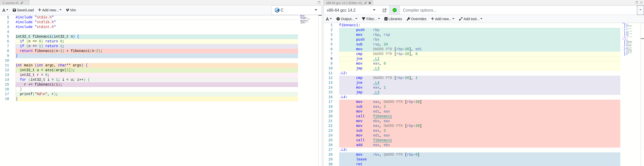This screenshot has width=644, height=166.
Task: Expand the Add tool menu
Action: 471,19
